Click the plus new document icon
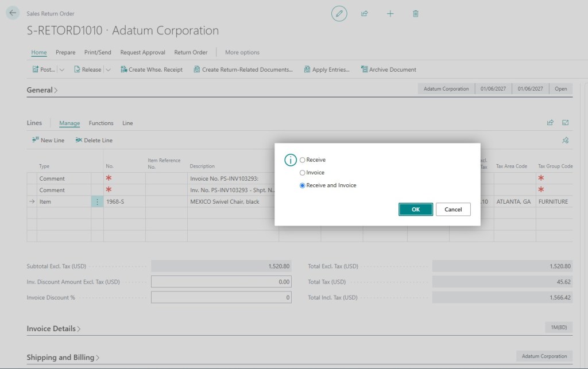Screen dimensions: 588x369 click(390, 14)
